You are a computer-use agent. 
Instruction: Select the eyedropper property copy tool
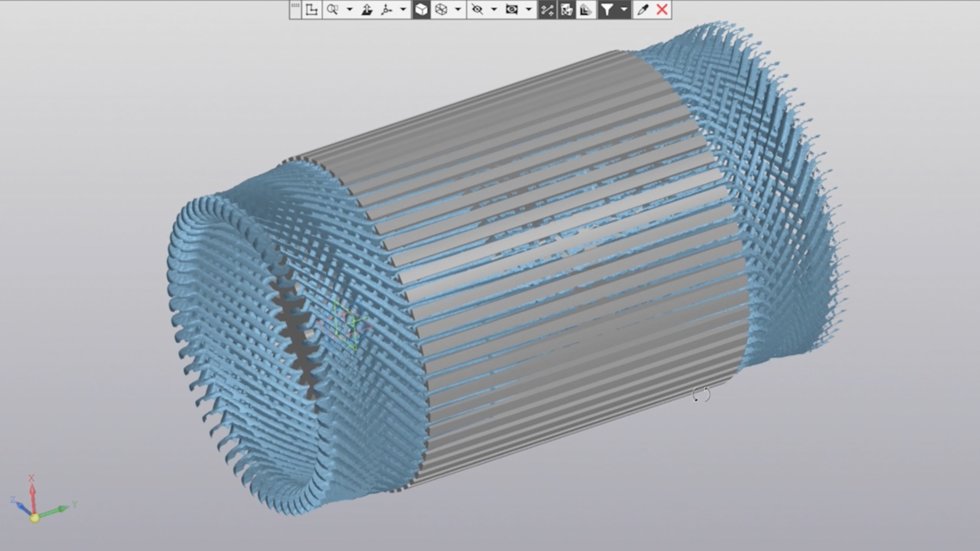[x=643, y=10]
